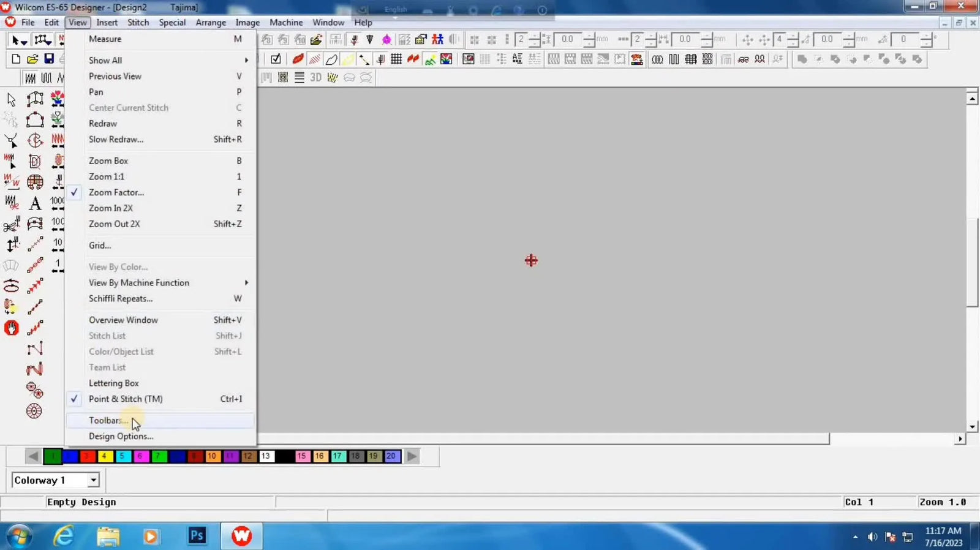Viewport: 980px width, 550px height.
Task: Click the angle value field showing 0
Action: pyautogui.click(x=905, y=39)
